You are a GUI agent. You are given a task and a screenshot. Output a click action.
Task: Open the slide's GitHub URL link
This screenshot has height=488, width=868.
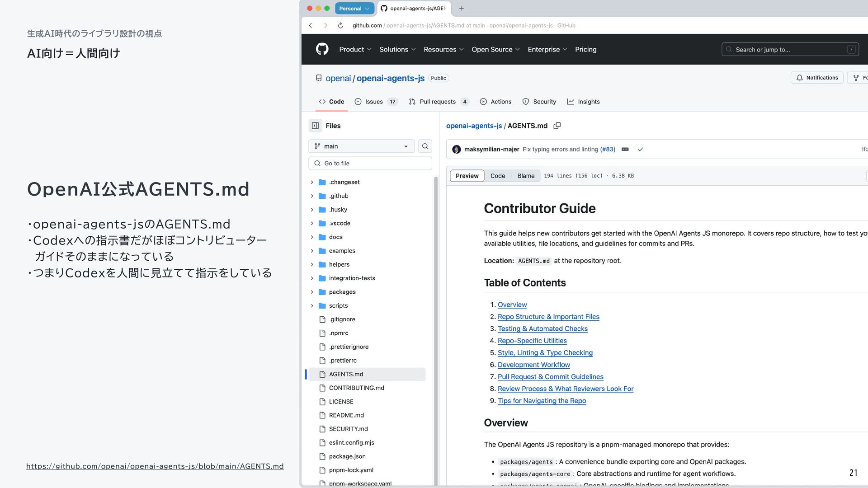click(x=155, y=466)
